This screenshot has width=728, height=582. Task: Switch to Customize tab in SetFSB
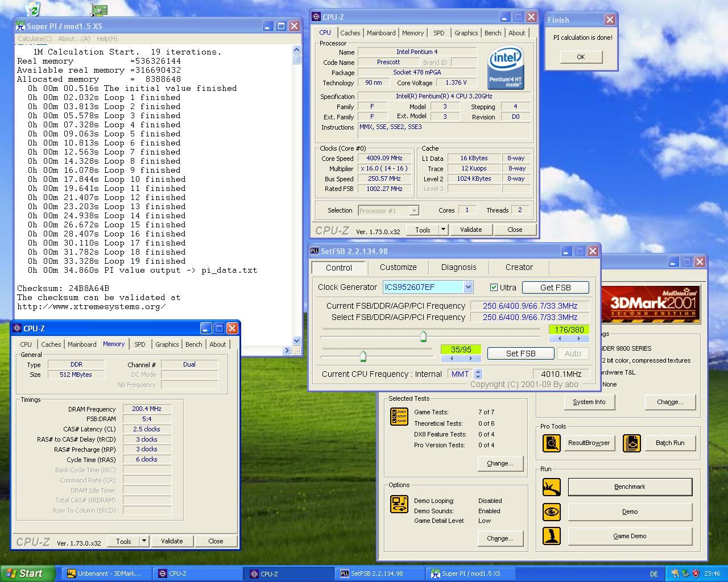[x=398, y=267]
